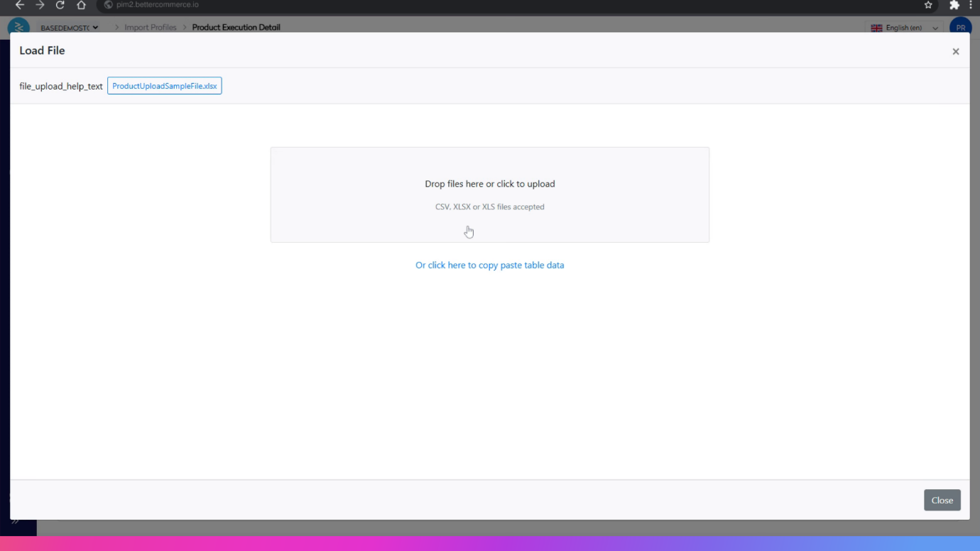Go to the browser home page

pos(81,5)
